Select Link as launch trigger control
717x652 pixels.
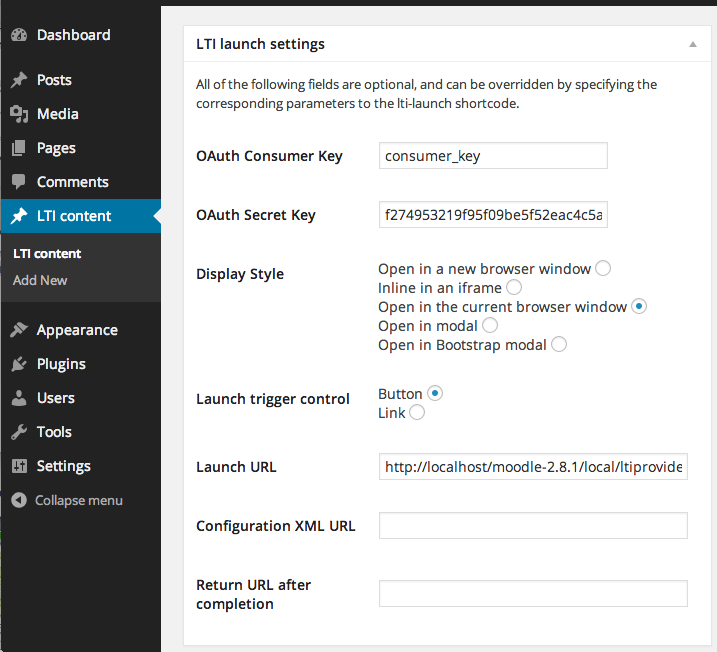tap(416, 412)
